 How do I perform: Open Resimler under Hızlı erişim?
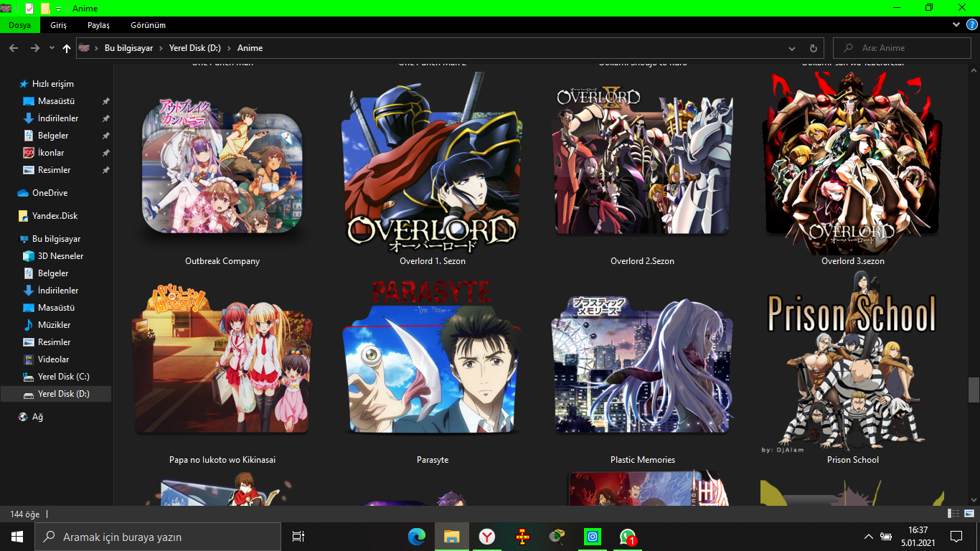[x=54, y=170]
